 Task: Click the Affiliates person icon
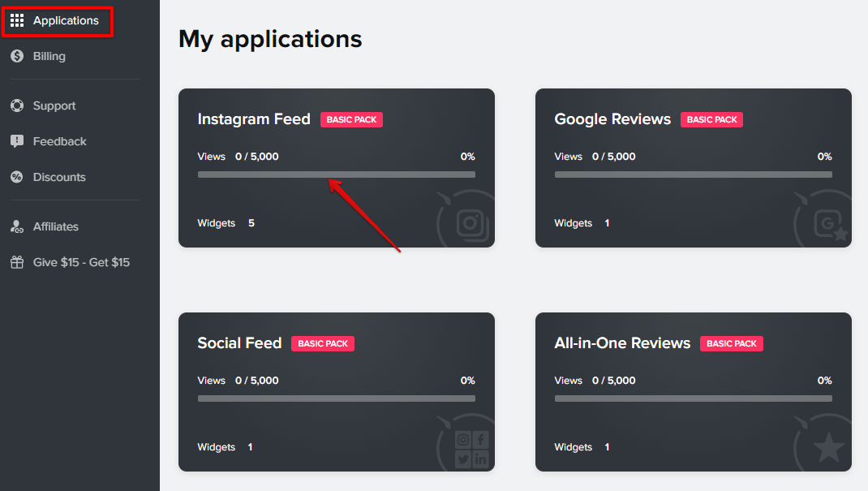[17, 226]
